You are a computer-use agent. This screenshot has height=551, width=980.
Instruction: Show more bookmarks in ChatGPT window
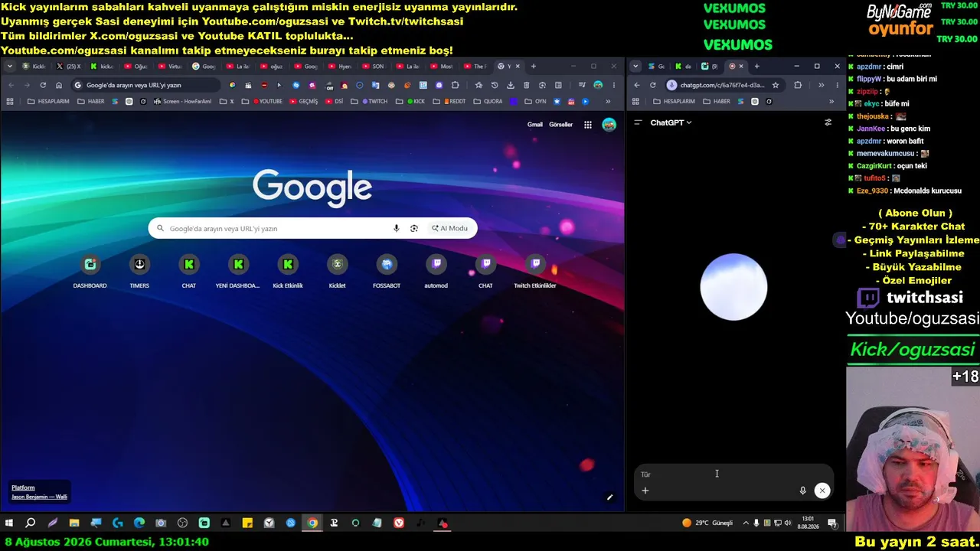pos(831,102)
